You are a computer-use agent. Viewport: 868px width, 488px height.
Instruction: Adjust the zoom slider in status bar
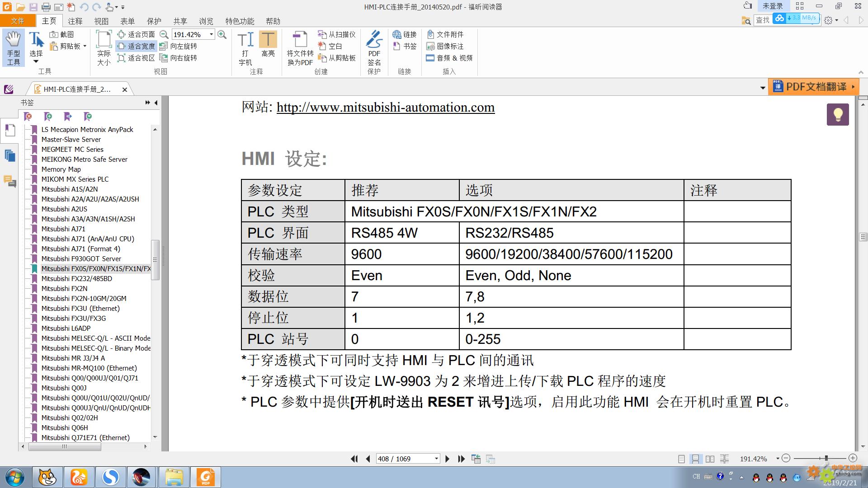pyautogui.click(x=826, y=458)
